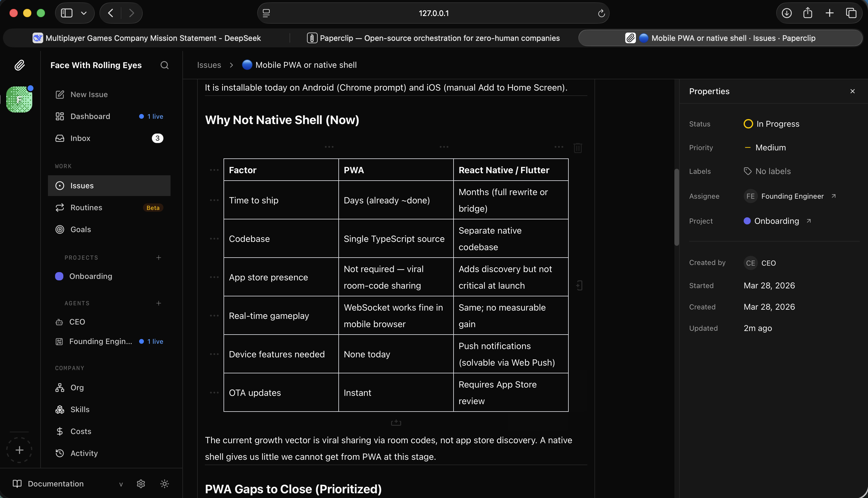The width and height of the screenshot is (868, 498).
Task: Open the tab group picker chevron
Action: click(x=84, y=13)
